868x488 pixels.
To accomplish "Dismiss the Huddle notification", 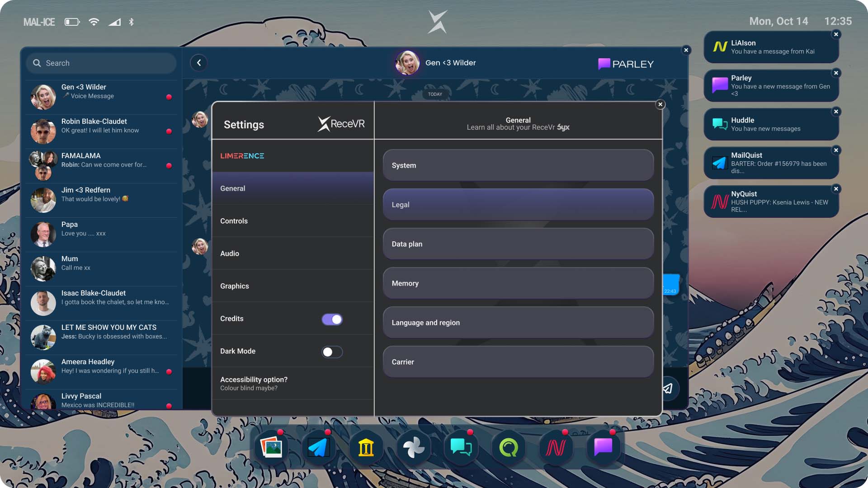I will pos(836,112).
